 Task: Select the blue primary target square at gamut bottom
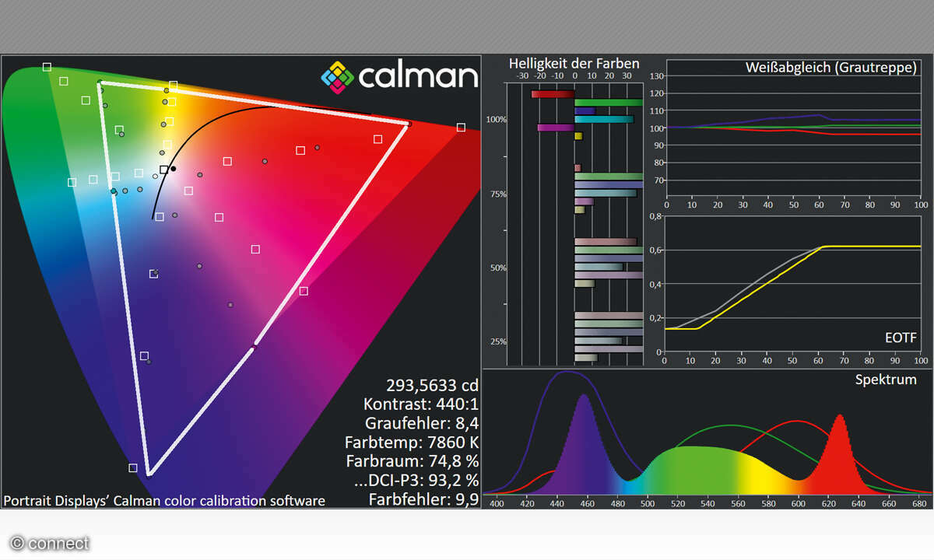133,468
